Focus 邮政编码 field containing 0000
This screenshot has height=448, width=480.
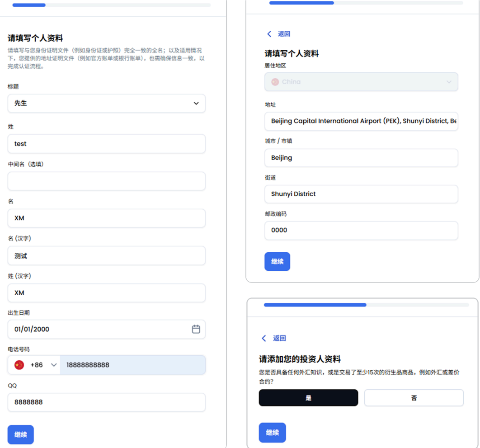tap(361, 230)
